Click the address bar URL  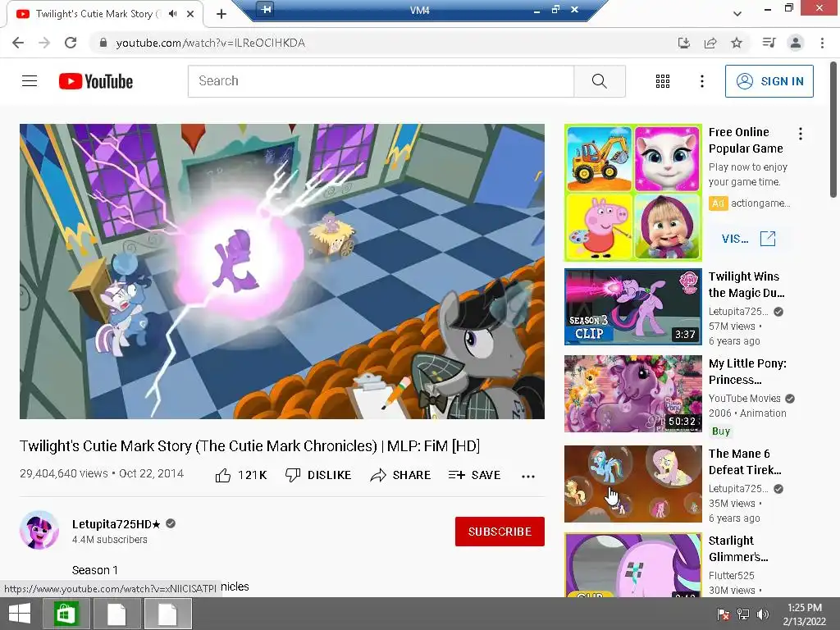(211, 43)
